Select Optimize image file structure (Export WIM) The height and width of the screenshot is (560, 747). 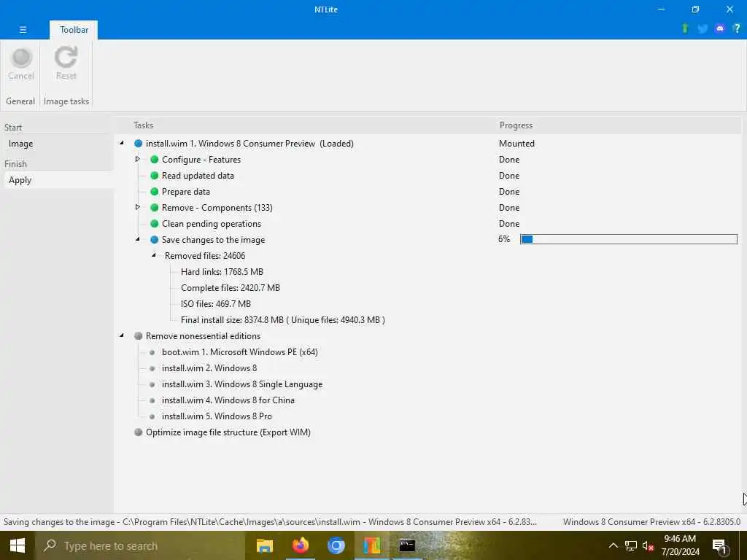228,432
